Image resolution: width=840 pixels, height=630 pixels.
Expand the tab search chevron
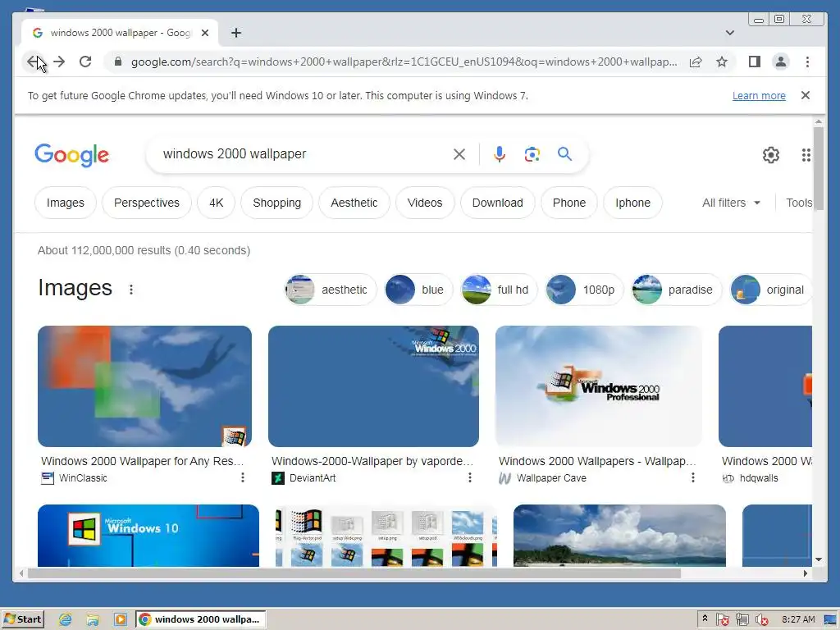click(729, 33)
